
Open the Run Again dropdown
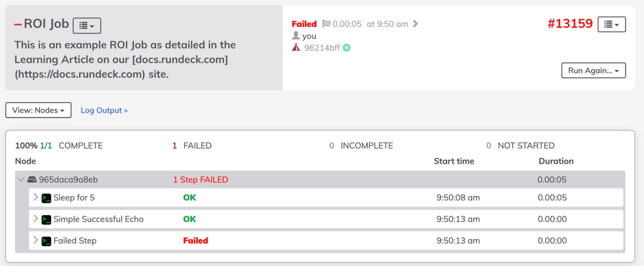pyautogui.click(x=593, y=70)
